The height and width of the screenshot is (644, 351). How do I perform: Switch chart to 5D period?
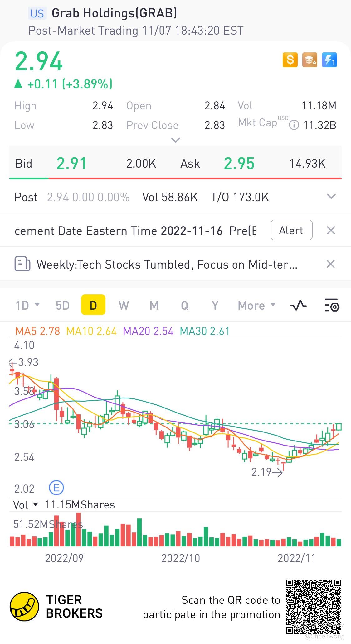click(62, 305)
